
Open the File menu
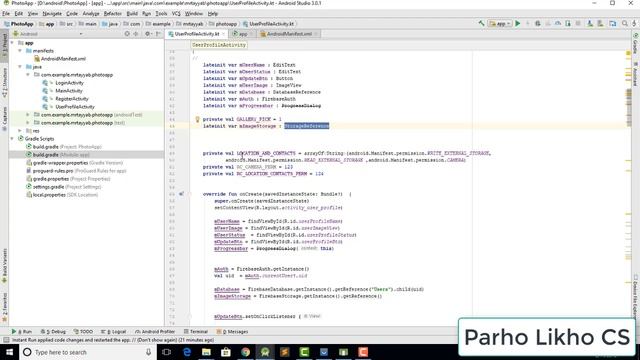pos(6,13)
